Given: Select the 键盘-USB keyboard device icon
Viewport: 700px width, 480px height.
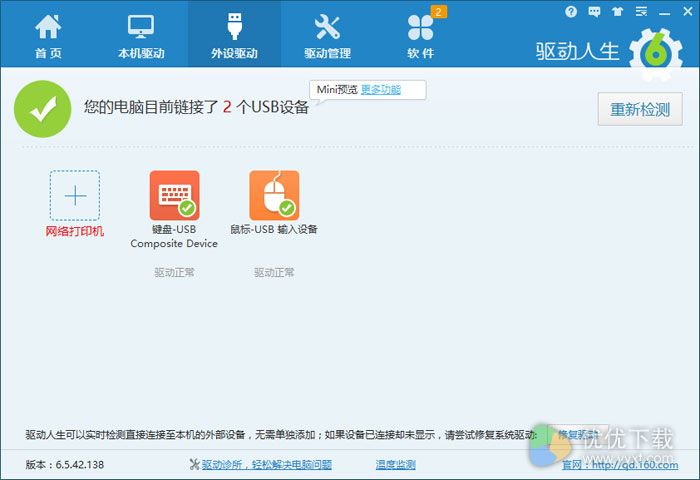Looking at the screenshot, I should pyautogui.click(x=175, y=195).
